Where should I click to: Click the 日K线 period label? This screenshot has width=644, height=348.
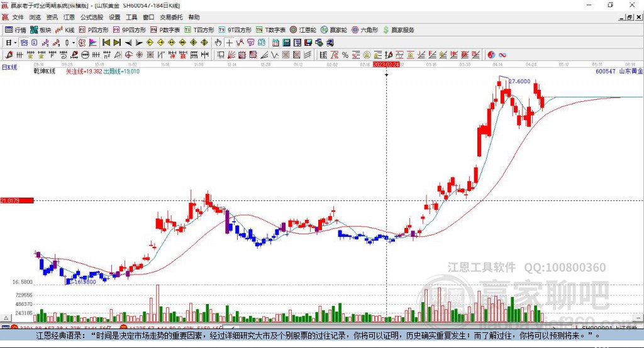click(x=9, y=67)
